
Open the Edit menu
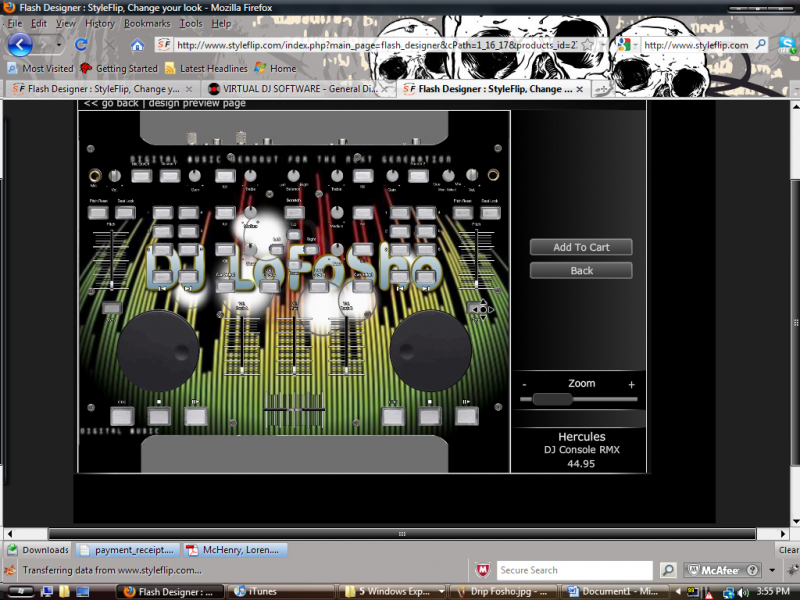point(39,23)
